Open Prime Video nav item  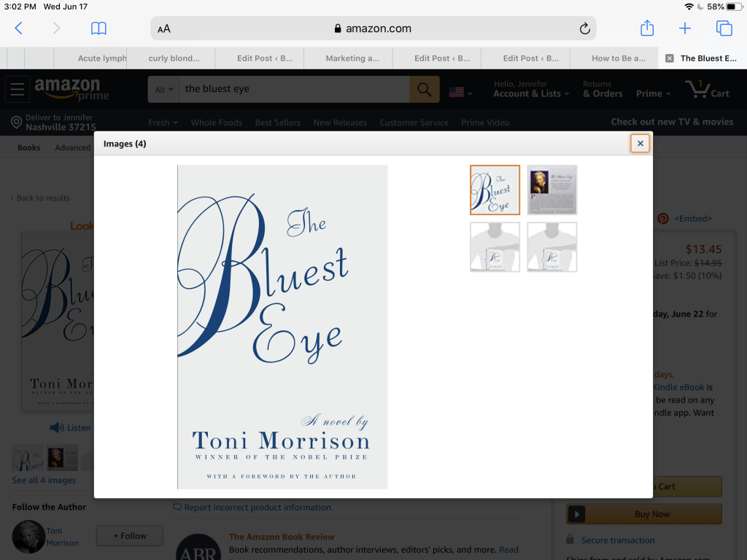[485, 122]
